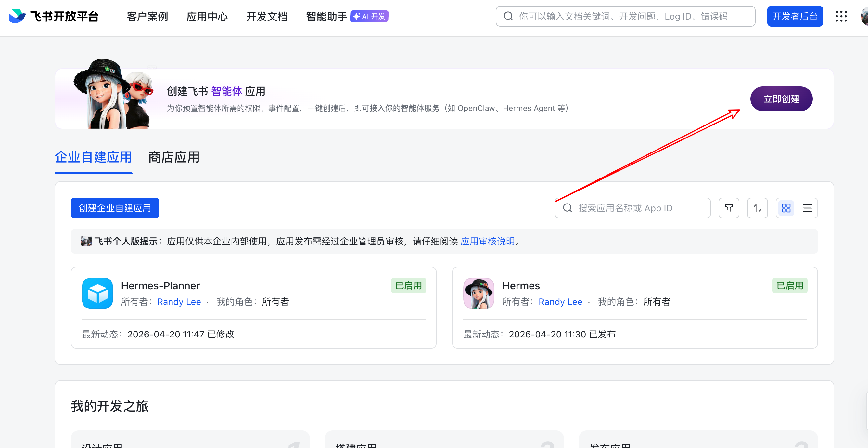
Task: Click the AI 开发 badge
Action: (x=369, y=16)
